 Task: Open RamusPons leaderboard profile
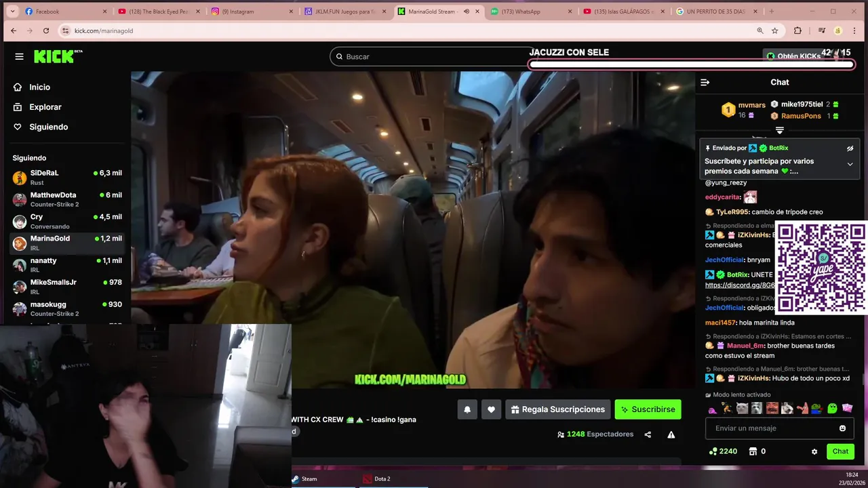click(x=801, y=116)
